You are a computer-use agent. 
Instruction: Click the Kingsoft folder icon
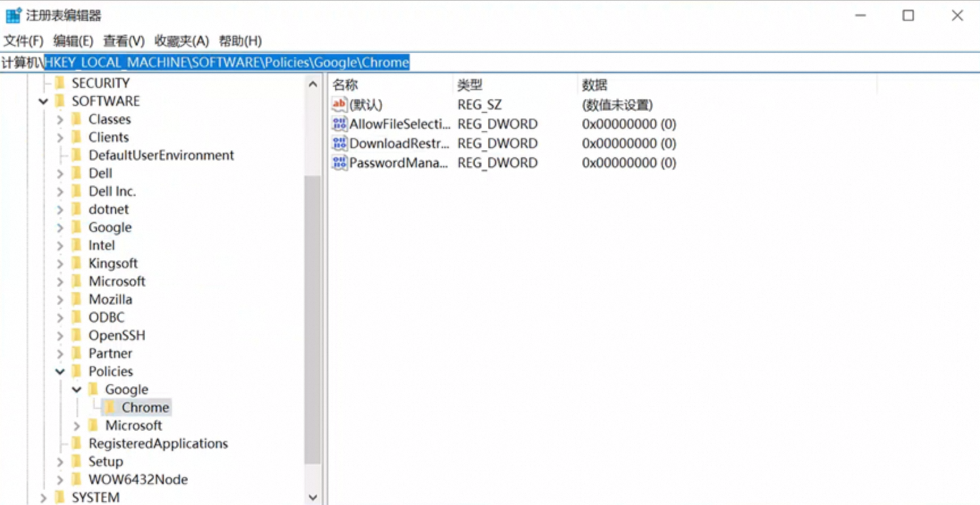pyautogui.click(x=77, y=263)
